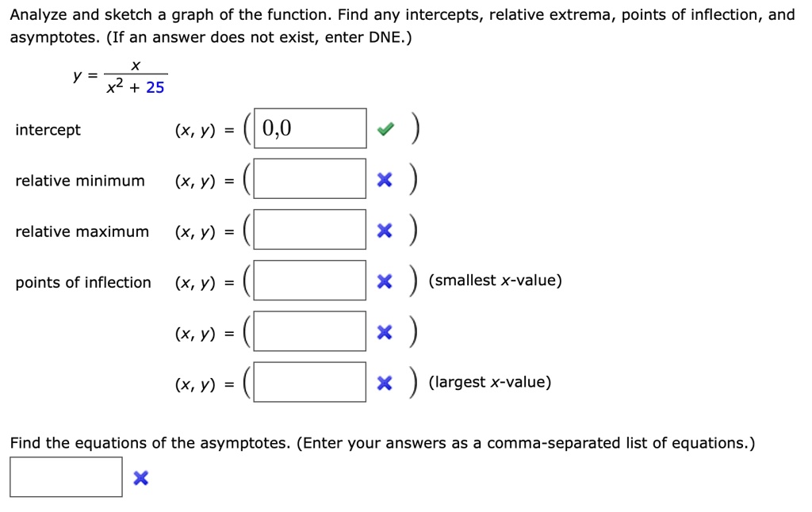
Task: Select the intercept answer field containing 0,0
Action: (309, 128)
